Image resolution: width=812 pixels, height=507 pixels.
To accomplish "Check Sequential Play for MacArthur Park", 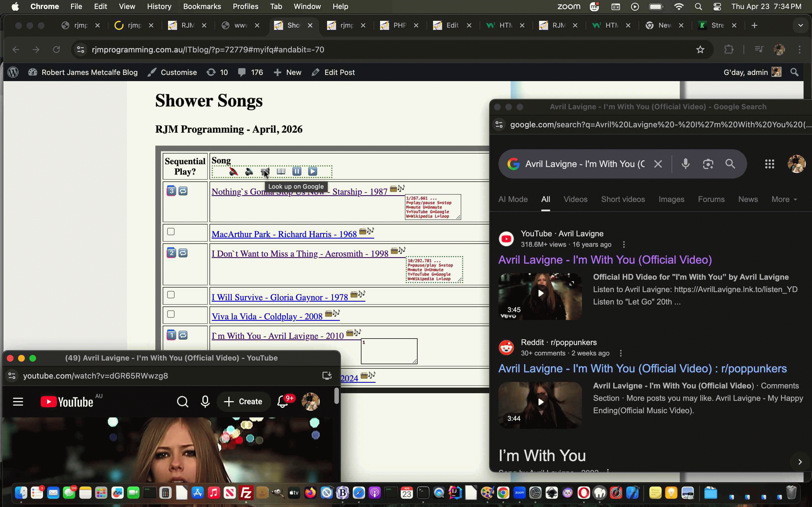I will pos(171,231).
